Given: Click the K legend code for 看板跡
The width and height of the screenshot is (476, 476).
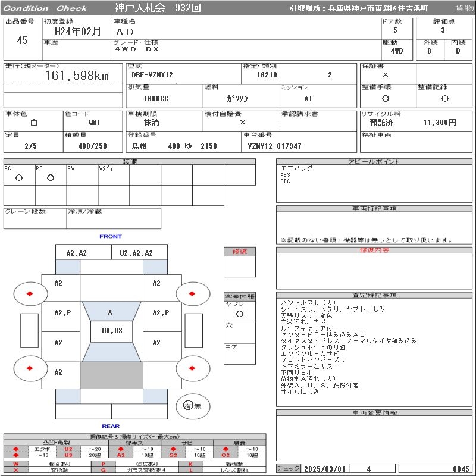Looking at the screenshot, I should point(190,464).
